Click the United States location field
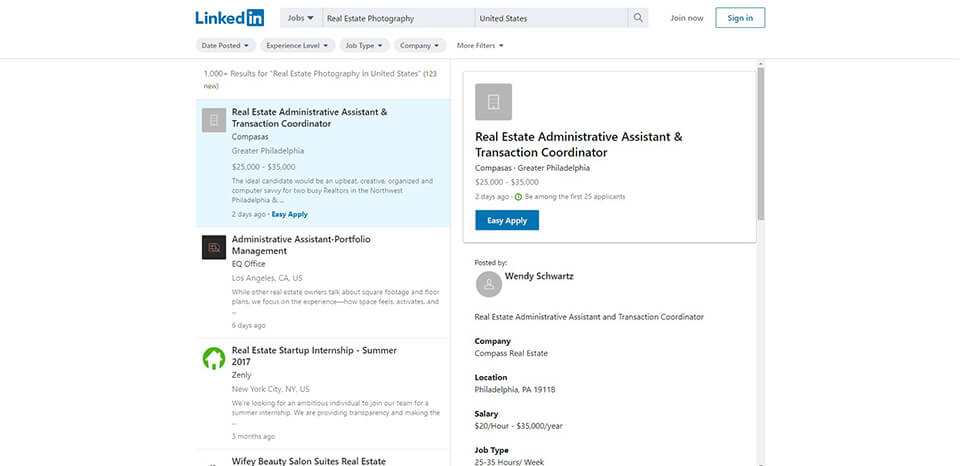Screen dimensions: 960x466 (x=552, y=18)
